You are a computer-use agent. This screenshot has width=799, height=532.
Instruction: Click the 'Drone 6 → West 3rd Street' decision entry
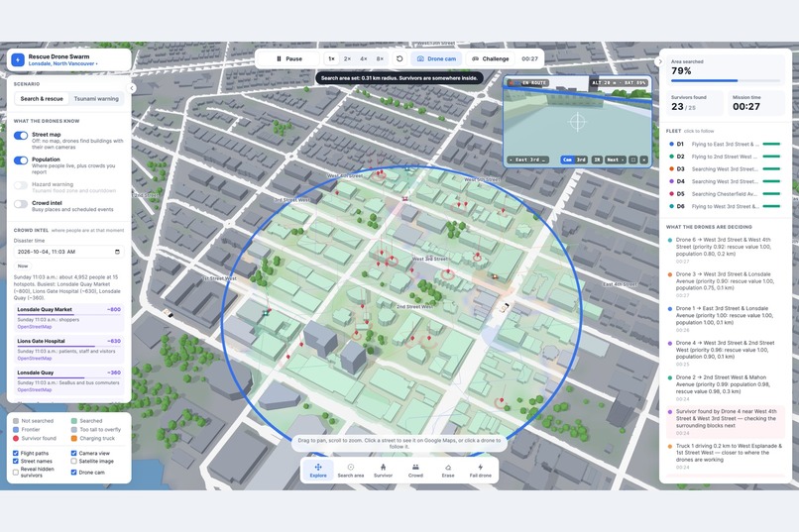coord(725,250)
